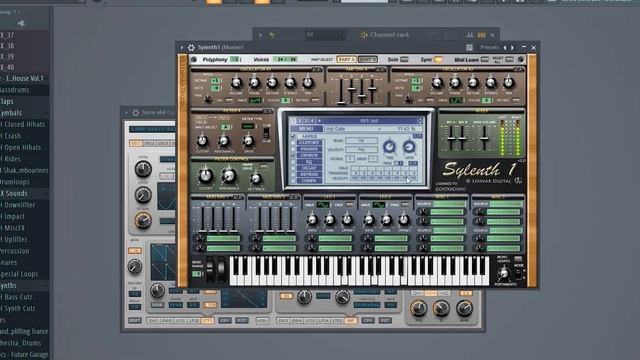Click arpeggiator Gate knob in display
This screenshot has height=360, width=640.
point(409,147)
